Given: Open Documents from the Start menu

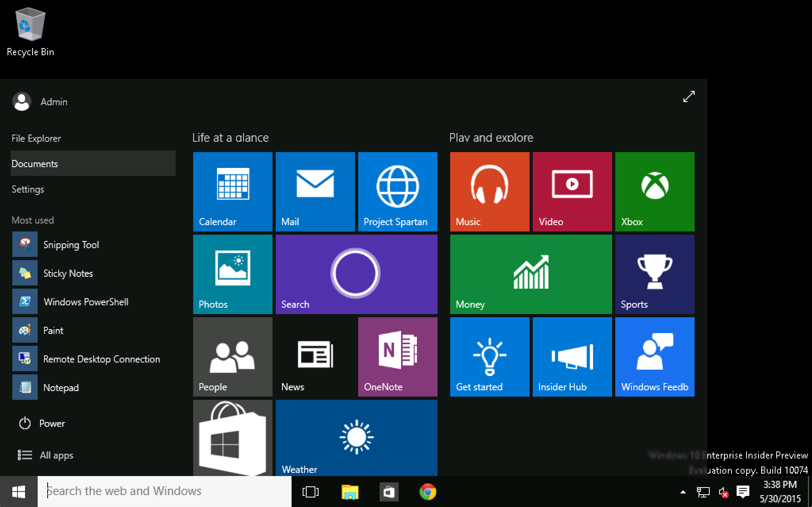Looking at the screenshot, I should point(35,163).
